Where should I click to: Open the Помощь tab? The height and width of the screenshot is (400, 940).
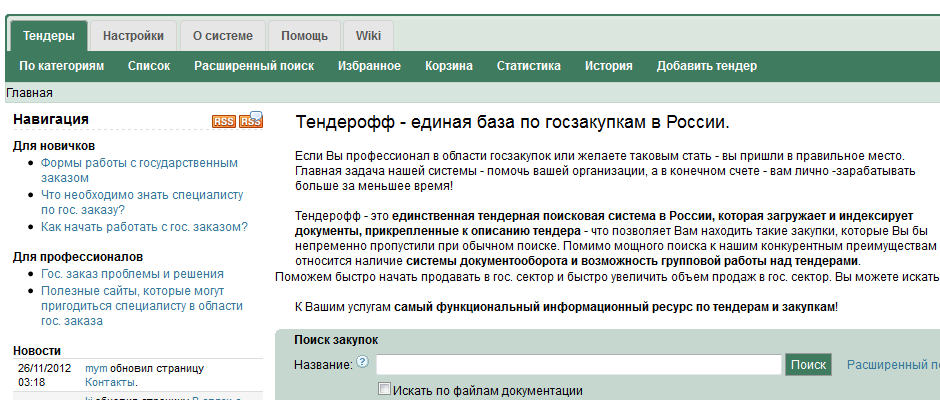point(305,36)
